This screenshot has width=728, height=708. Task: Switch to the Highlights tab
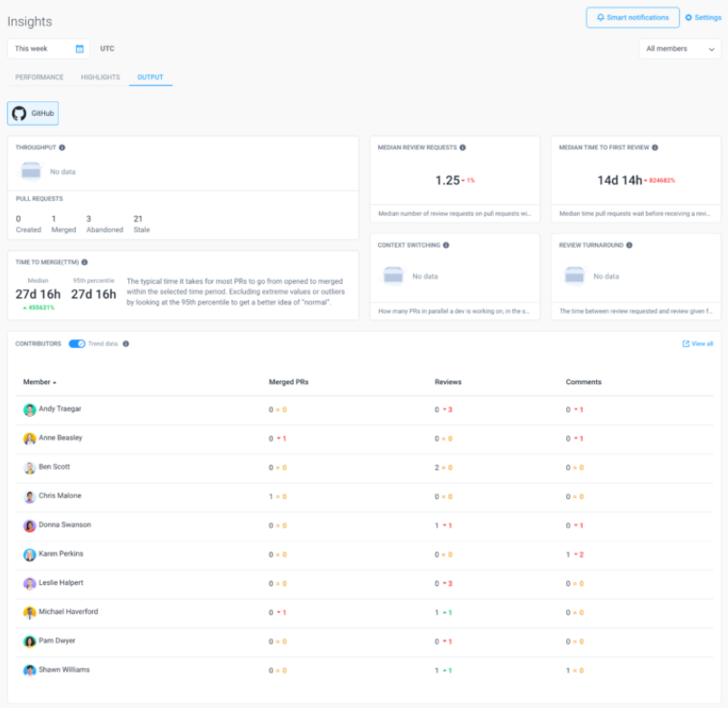coord(100,78)
